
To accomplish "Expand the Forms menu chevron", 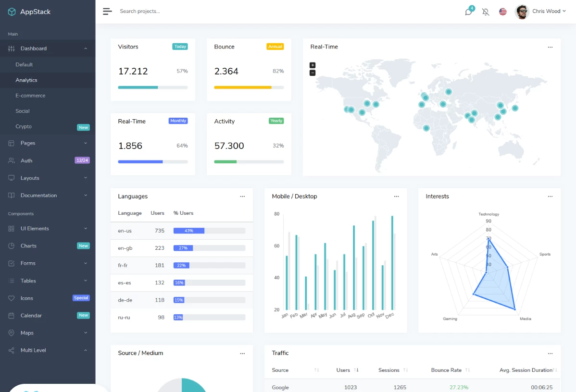I will [x=86, y=263].
